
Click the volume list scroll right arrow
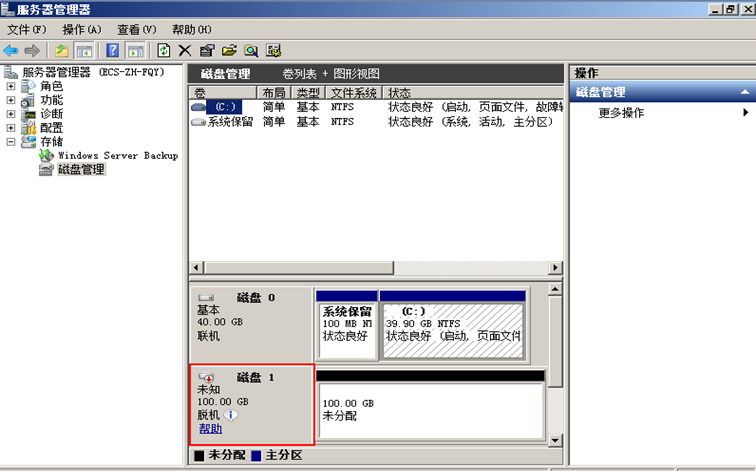pos(555,268)
